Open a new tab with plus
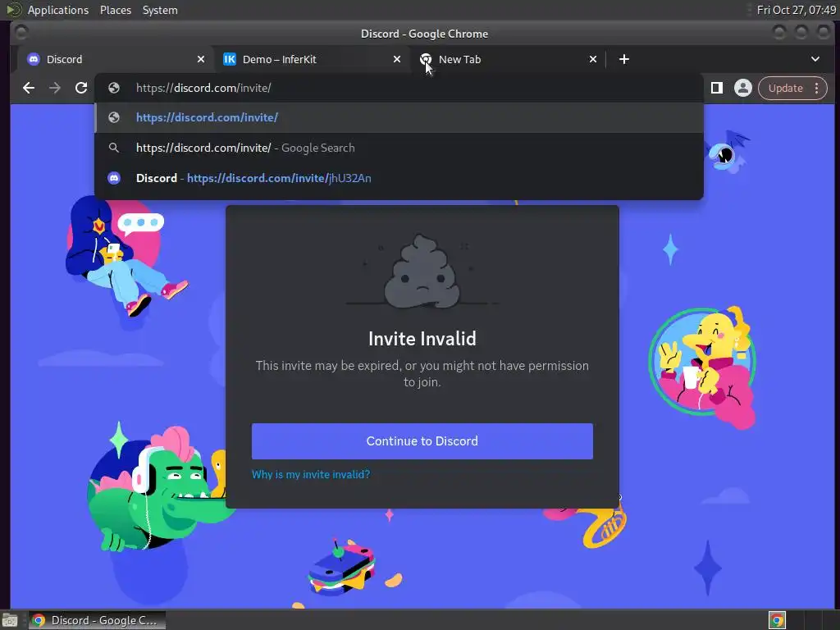This screenshot has height=630, width=840. [624, 59]
